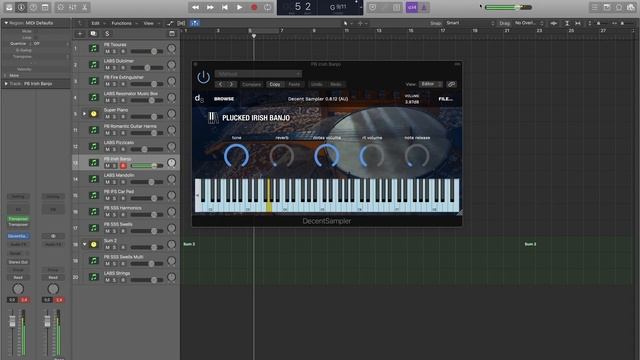Solo the LABS Dulcimer track
Viewport: 640px width, 360px height.
114,68
